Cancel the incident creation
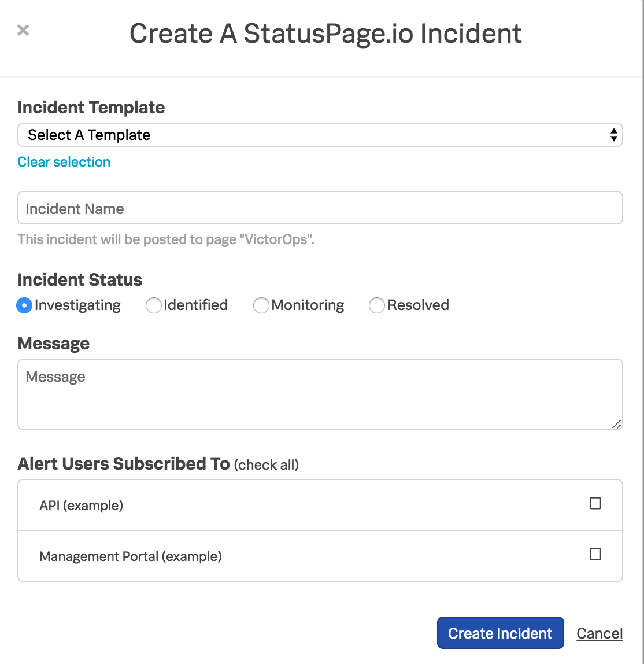 coord(599,633)
